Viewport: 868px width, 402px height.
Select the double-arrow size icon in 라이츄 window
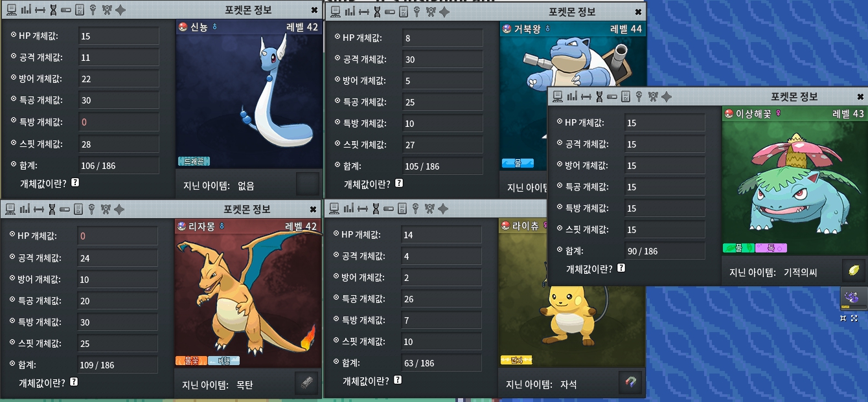(363, 208)
